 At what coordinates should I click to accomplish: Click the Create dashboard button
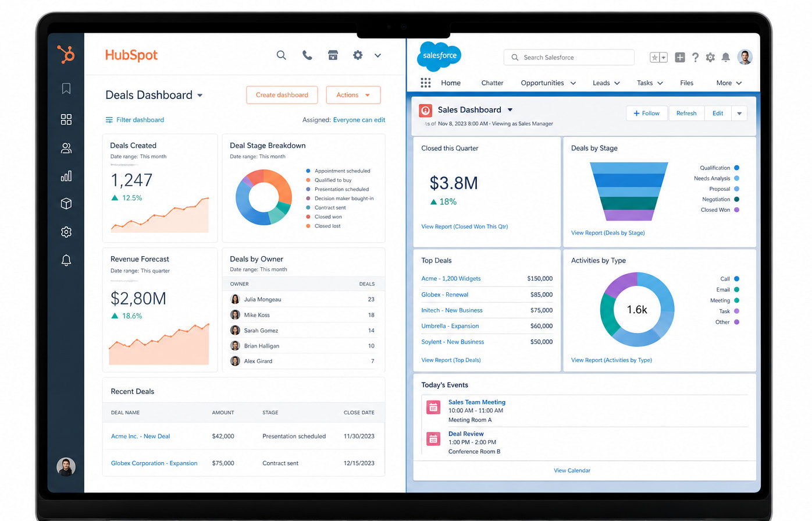click(x=282, y=95)
